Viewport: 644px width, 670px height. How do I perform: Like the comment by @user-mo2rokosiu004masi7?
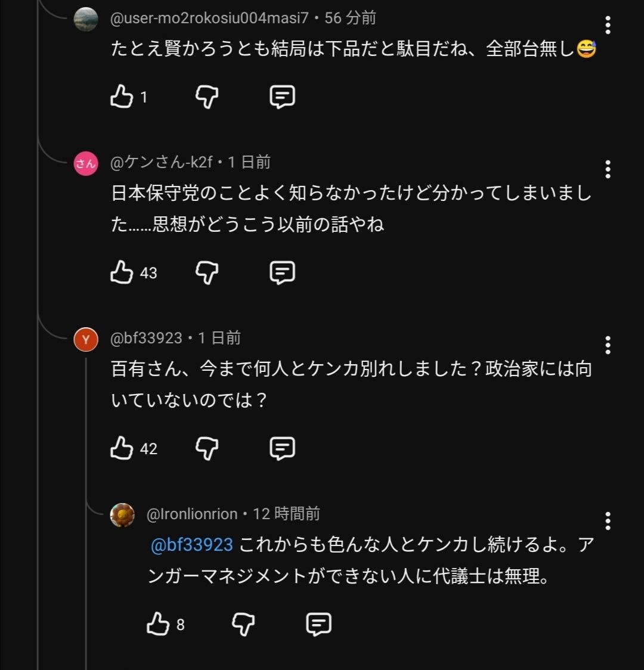122,97
